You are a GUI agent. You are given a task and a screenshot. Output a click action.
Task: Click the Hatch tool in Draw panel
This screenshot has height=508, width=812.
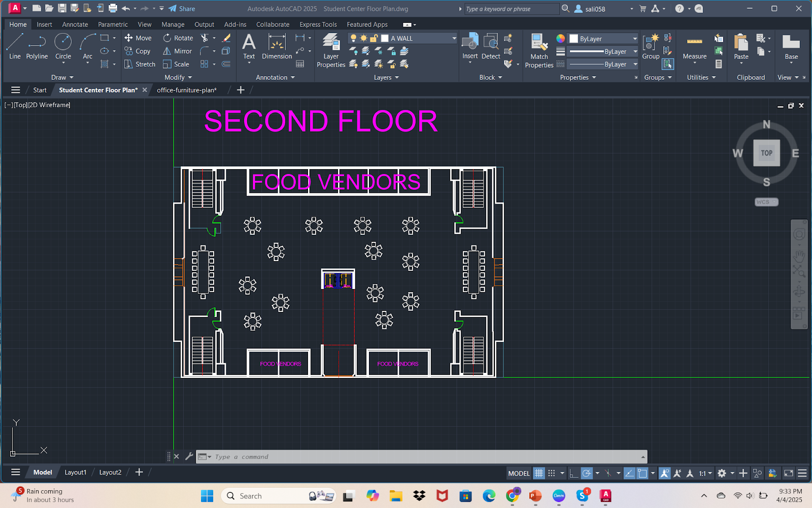pyautogui.click(x=105, y=65)
